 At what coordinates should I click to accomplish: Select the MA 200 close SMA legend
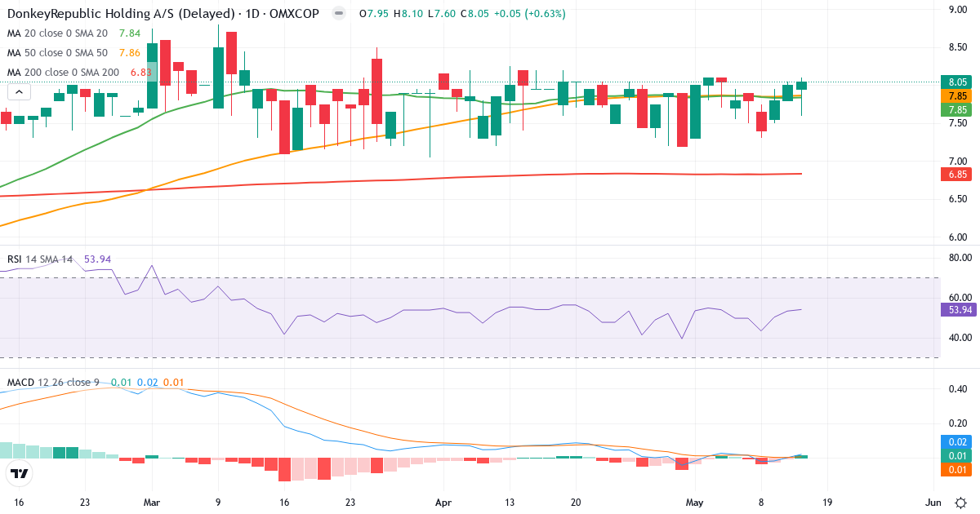64,73
